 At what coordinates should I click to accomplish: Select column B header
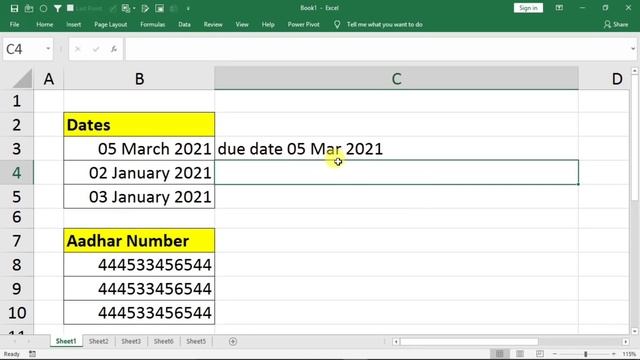click(x=139, y=78)
